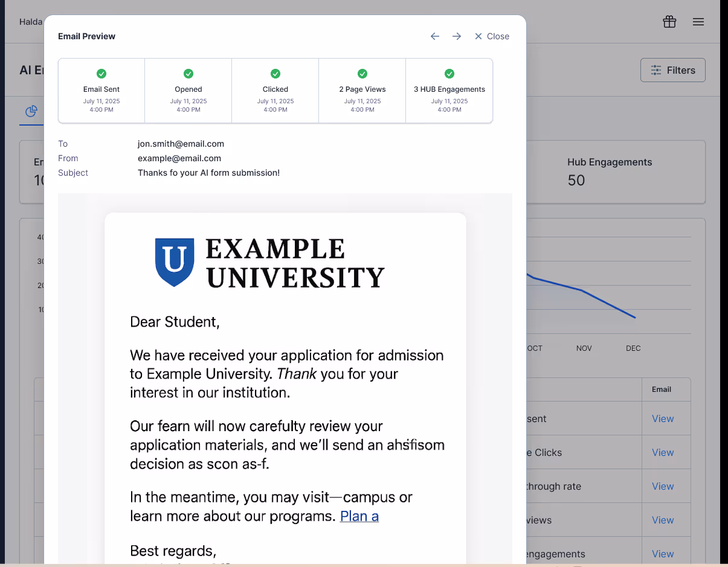
Task: Click the Hub Engagements value 50
Action: click(576, 180)
